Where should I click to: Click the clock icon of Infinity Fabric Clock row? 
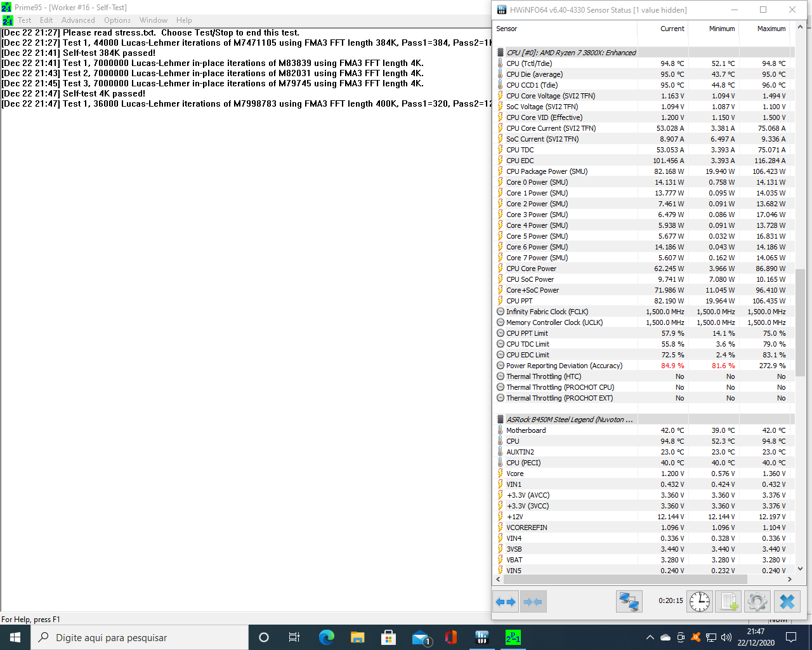(500, 312)
